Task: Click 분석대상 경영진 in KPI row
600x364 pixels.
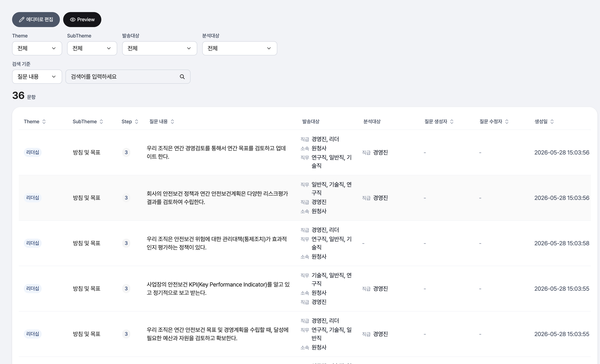Action: (380, 289)
